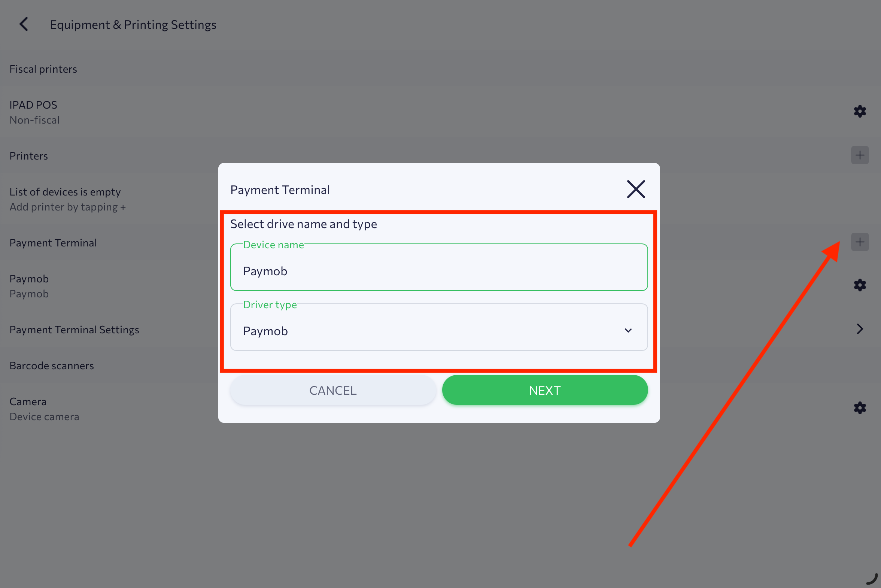Click the Device name input field
The image size is (881, 588).
(x=439, y=267)
